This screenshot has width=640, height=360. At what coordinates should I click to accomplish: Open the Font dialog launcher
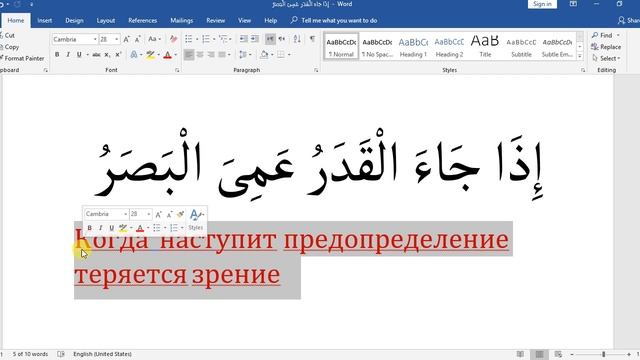click(x=177, y=70)
